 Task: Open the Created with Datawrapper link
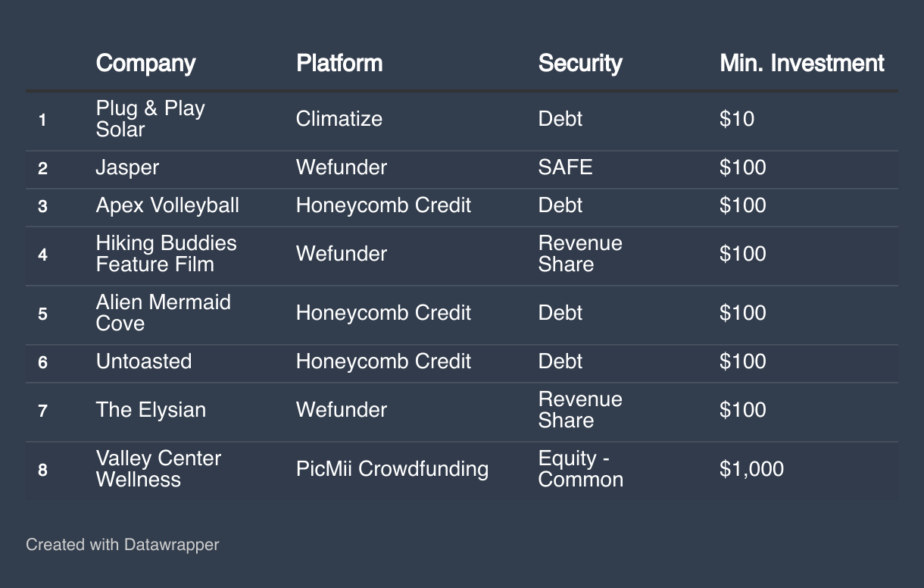pos(122,544)
